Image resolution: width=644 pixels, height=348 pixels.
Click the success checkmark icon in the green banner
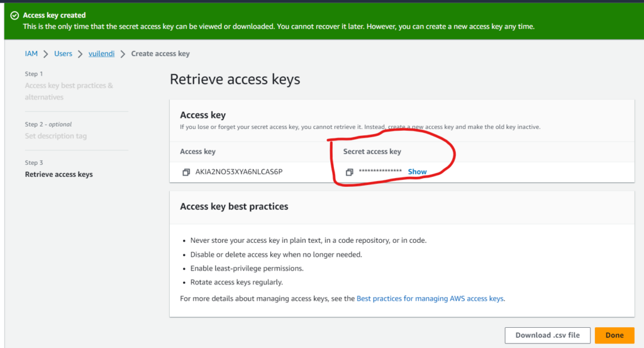14,15
